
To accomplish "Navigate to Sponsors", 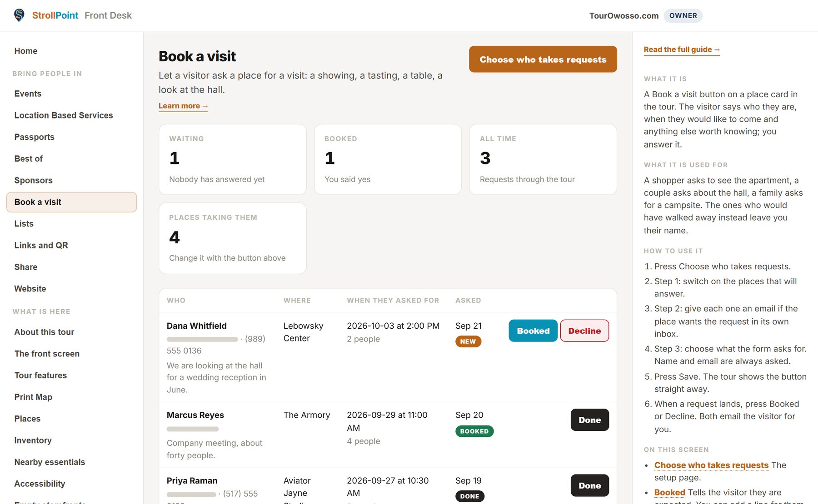I will pos(33,180).
